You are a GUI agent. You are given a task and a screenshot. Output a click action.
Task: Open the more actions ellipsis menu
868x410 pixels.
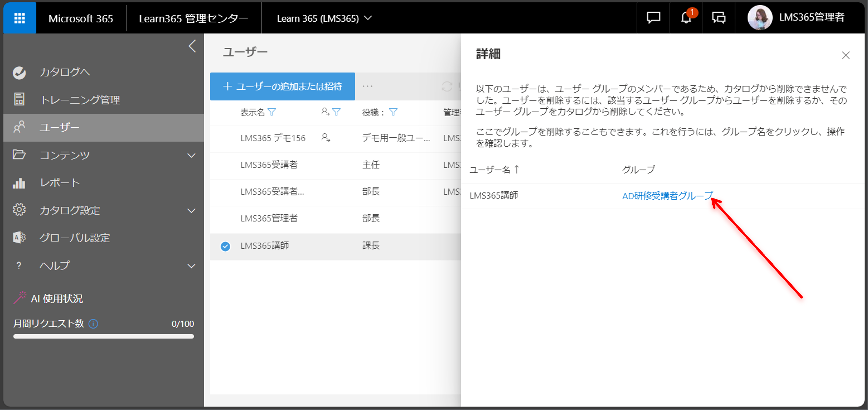(x=367, y=86)
